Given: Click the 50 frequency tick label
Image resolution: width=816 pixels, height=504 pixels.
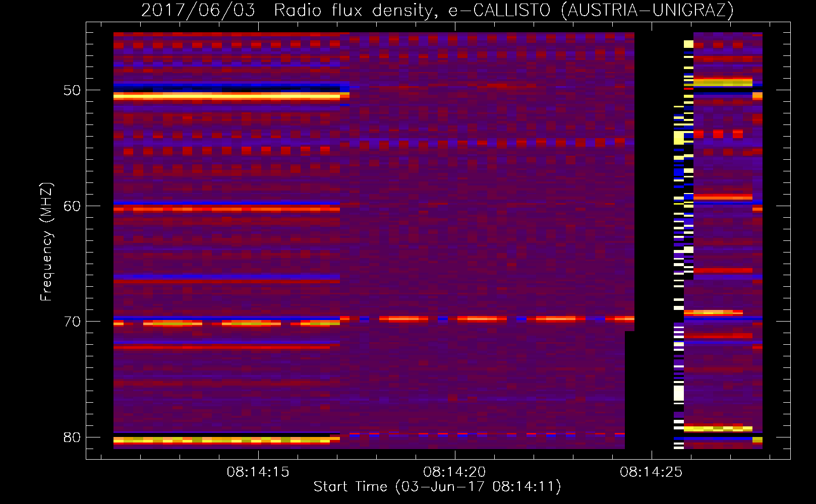Looking at the screenshot, I should point(72,91).
